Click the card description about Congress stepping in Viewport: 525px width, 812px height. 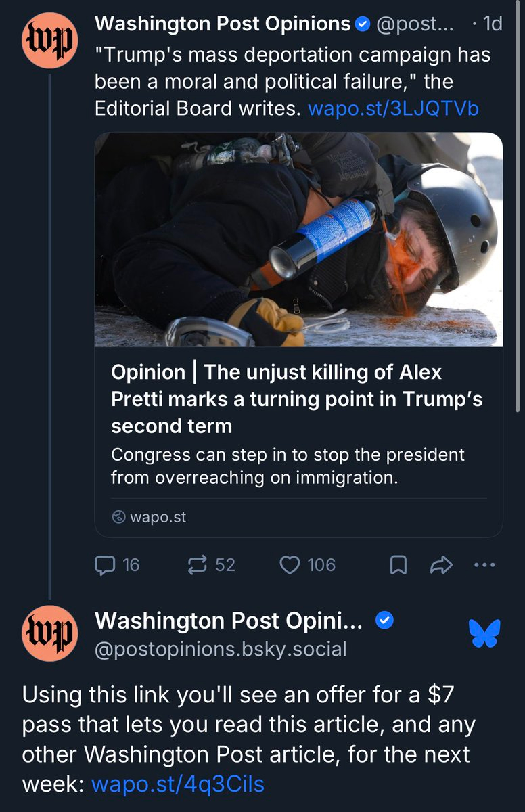(x=288, y=466)
